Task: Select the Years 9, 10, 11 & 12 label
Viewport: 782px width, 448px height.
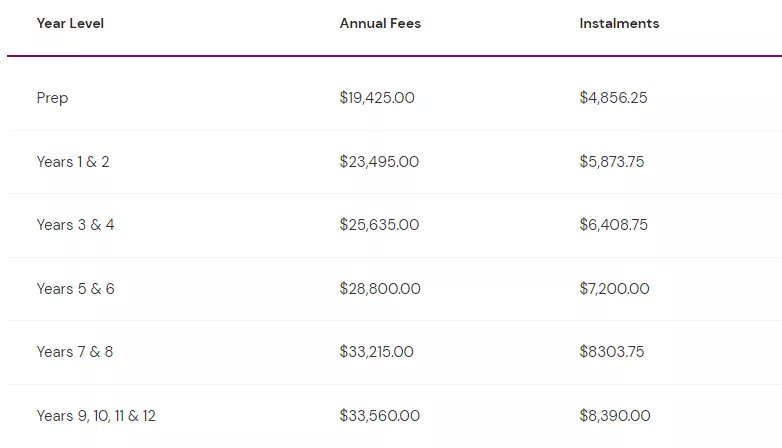Action: point(96,416)
